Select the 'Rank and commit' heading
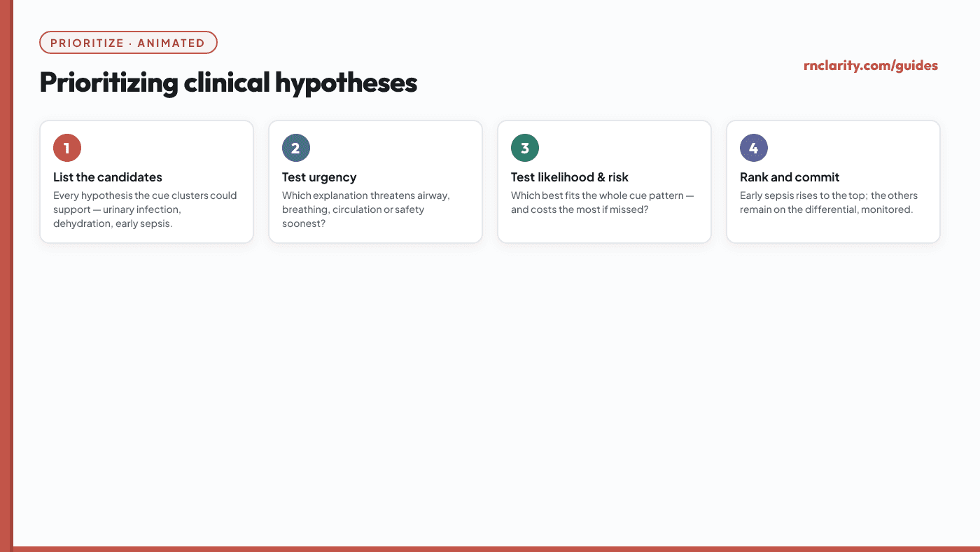The width and height of the screenshot is (980, 552). pos(790,177)
